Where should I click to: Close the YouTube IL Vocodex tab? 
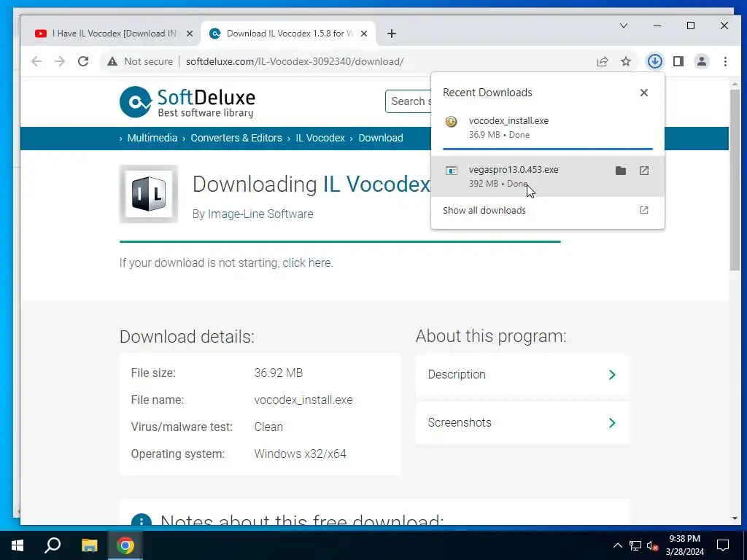pyautogui.click(x=189, y=34)
